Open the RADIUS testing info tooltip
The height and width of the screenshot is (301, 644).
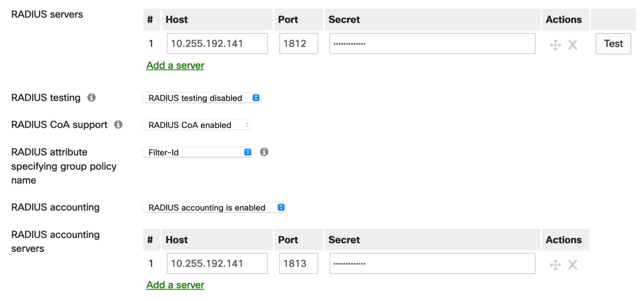click(91, 97)
